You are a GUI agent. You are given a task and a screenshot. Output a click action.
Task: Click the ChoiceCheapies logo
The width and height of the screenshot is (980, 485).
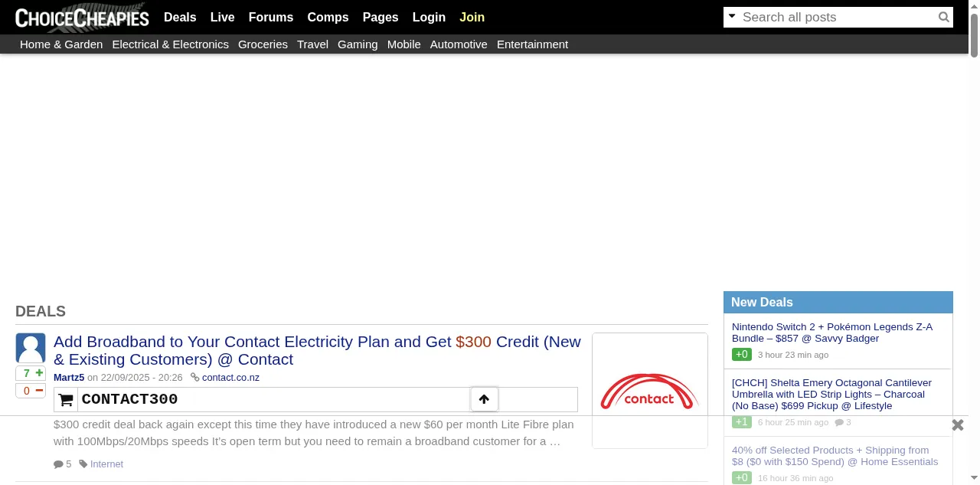pos(82,18)
